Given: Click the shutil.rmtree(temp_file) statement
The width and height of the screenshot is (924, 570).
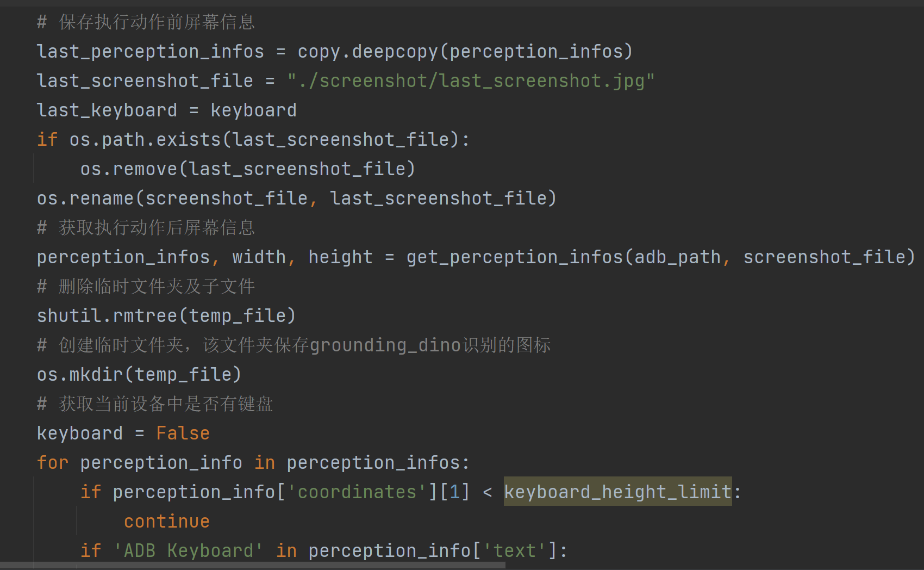Looking at the screenshot, I should (166, 315).
